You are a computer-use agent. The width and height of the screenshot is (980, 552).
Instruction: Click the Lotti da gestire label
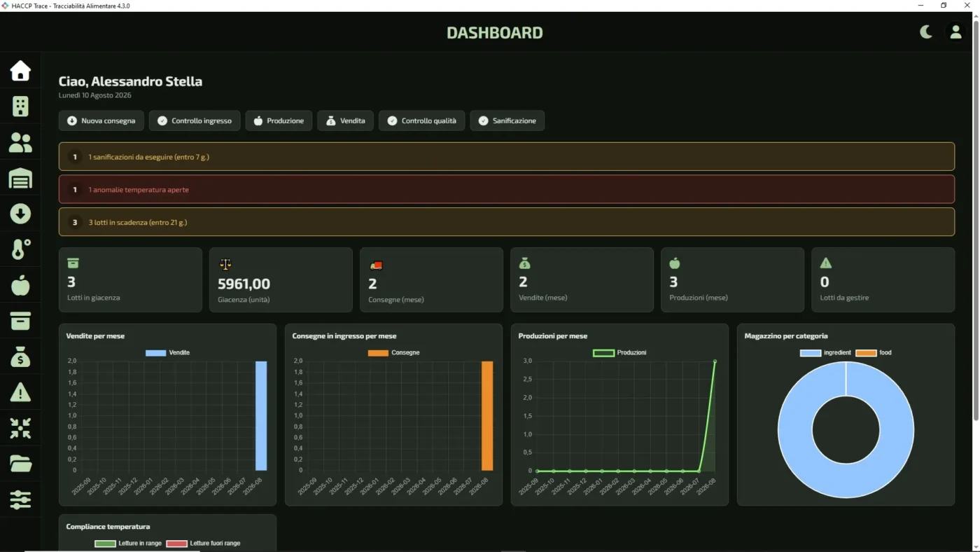pyautogui.click(x=845, y=298)
